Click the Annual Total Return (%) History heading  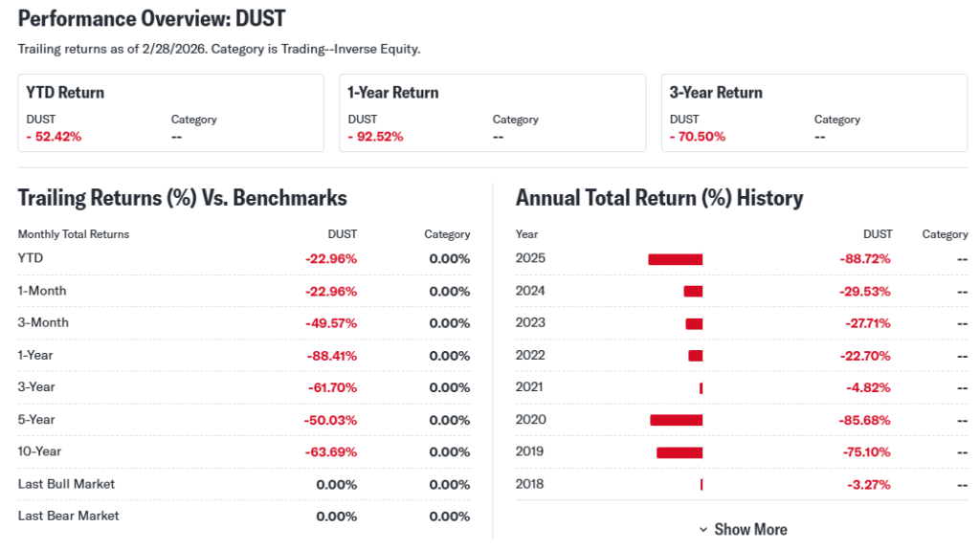[658, 198]
